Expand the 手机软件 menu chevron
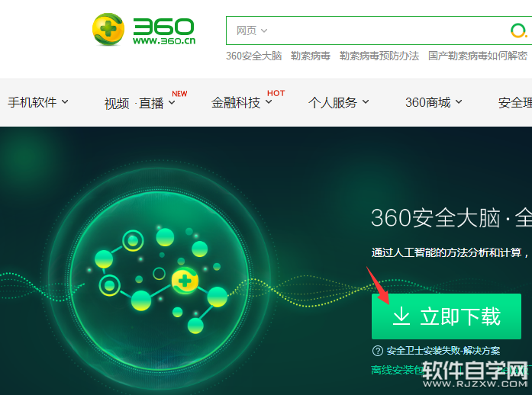This screenshot has height=395, width=532. 65,101
